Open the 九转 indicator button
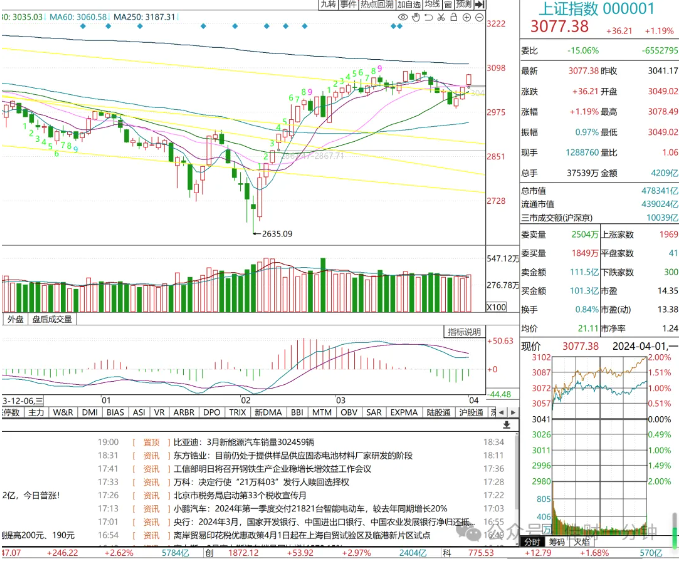 click(x=328, y=4)
